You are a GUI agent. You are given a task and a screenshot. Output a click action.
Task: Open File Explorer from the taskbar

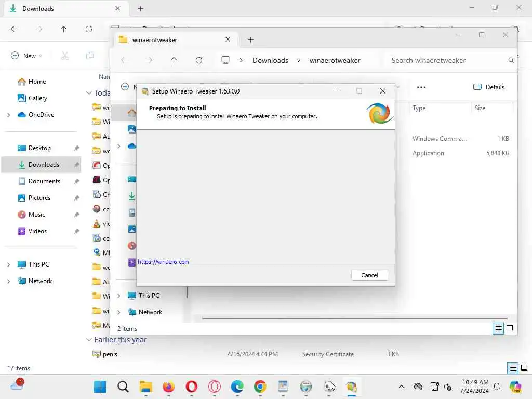click(x=146, y=387)
